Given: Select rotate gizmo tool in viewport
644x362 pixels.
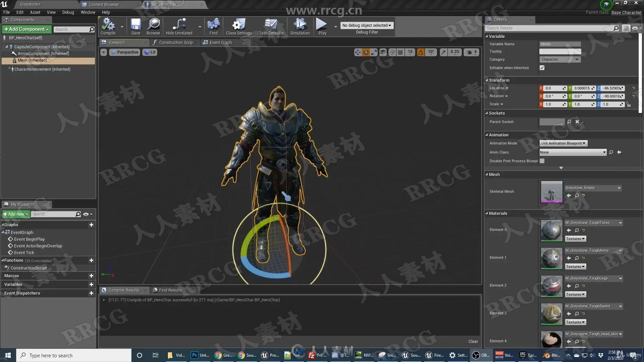Looking at the screenshot, I should click(x=366, y=52).
